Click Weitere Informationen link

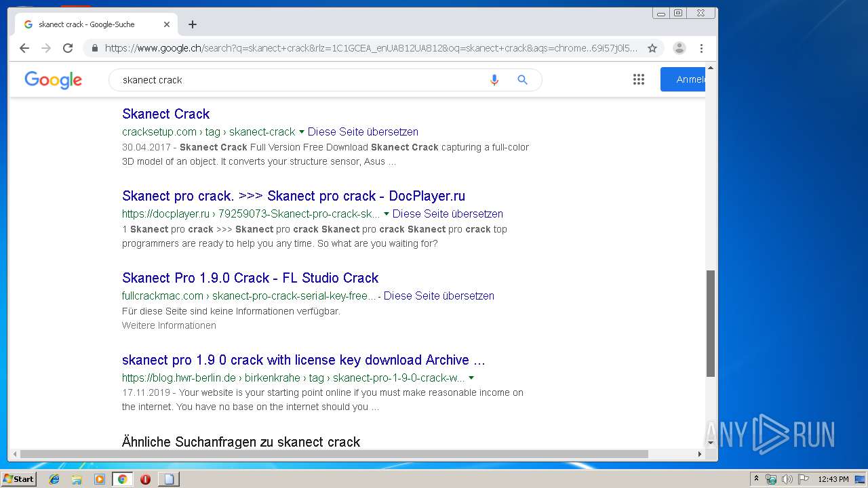coord(169,325)
